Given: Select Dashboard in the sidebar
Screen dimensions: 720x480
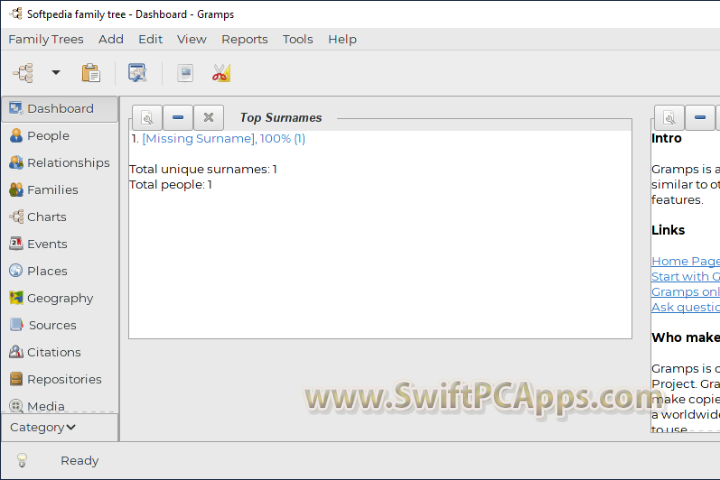Looking at the screenshot, I should point(60,109).
